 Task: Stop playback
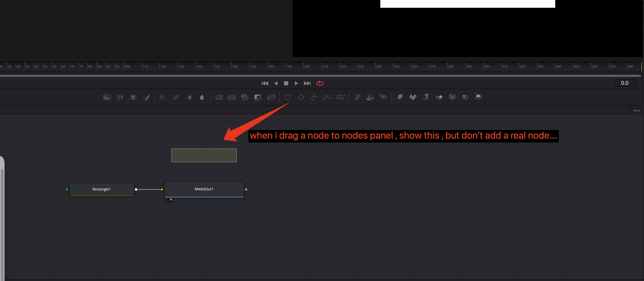point(286,83)
